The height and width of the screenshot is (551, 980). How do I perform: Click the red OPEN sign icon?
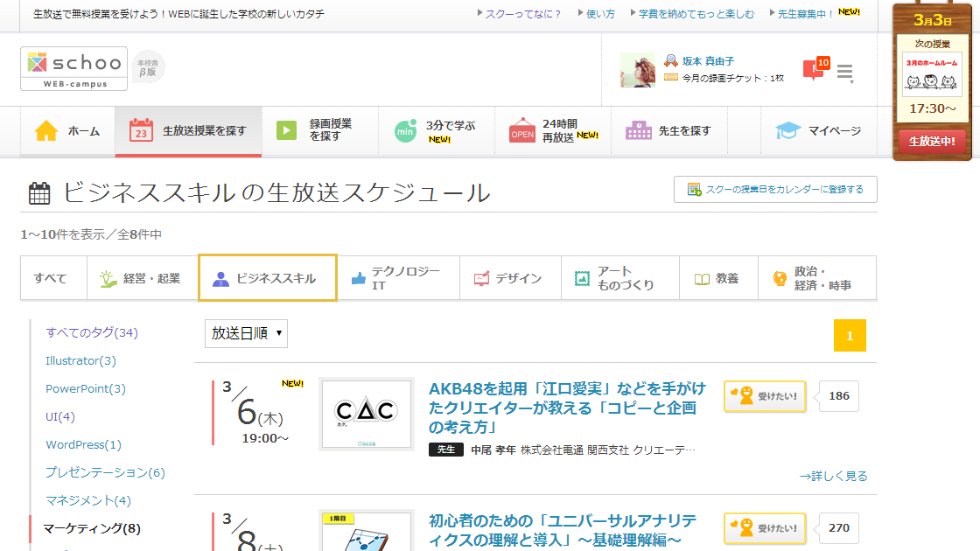[x=521, y=130]
